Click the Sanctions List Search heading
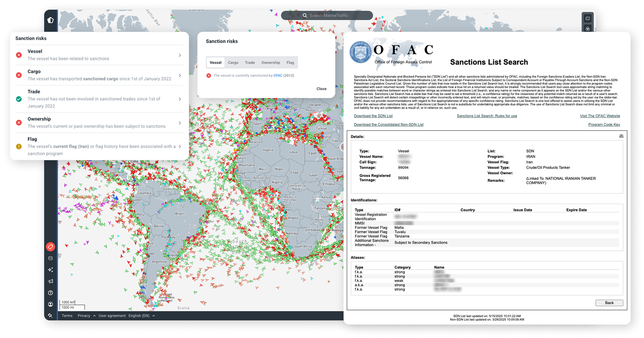The width and height of the screenshot is (644, 338). 489,62
